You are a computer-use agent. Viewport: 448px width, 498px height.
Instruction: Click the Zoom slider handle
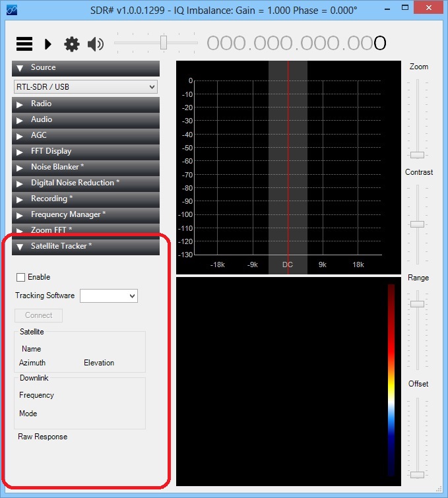(417, 155)
